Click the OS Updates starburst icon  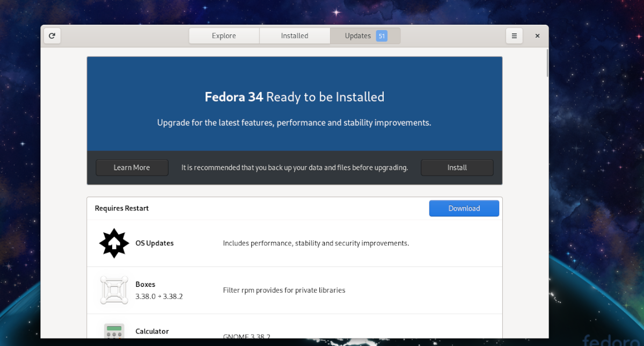tap(114, 243)
